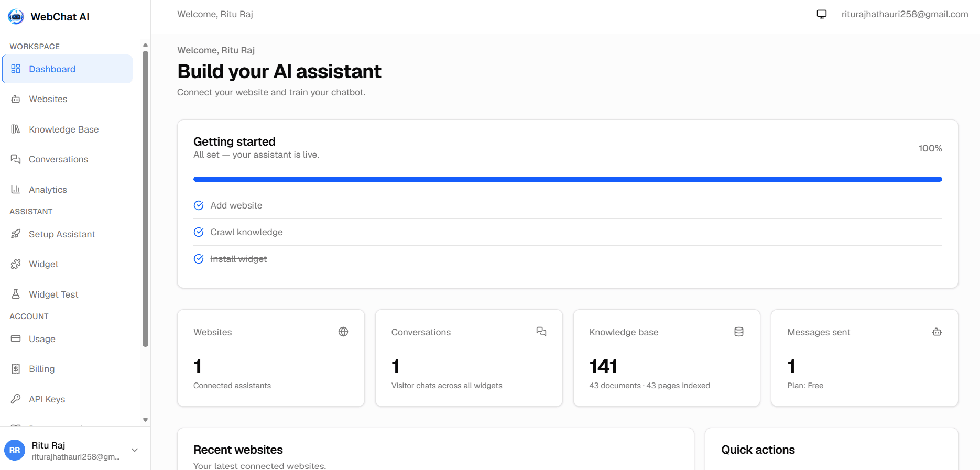Click the API Keys key icon
The width and height of the screenshot is (980, 470).
[x=16, y=399]
